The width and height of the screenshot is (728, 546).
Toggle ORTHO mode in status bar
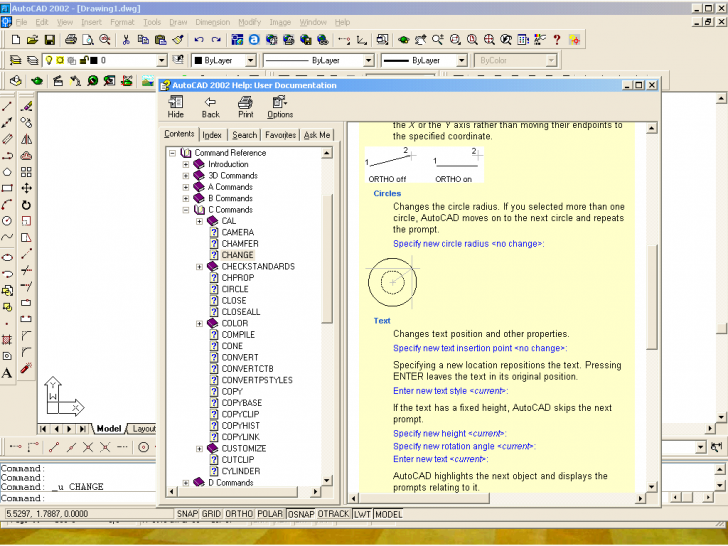click(239, 514)
